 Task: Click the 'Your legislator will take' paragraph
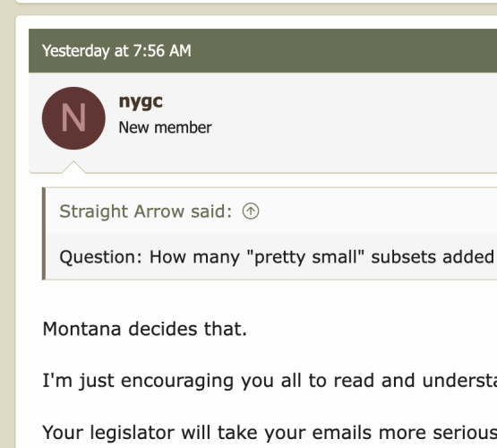tap(270, 433)
